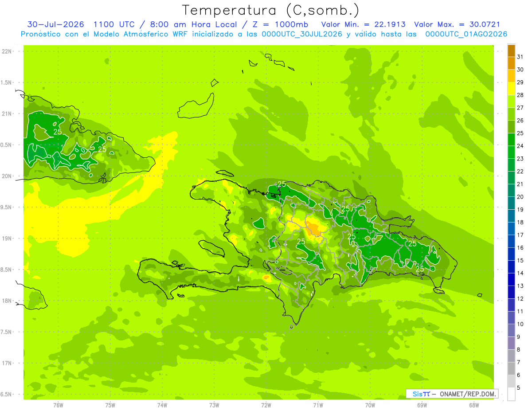
Task: Select purple legend swatch between 8 and 9
Action: [x=511, y=343]
